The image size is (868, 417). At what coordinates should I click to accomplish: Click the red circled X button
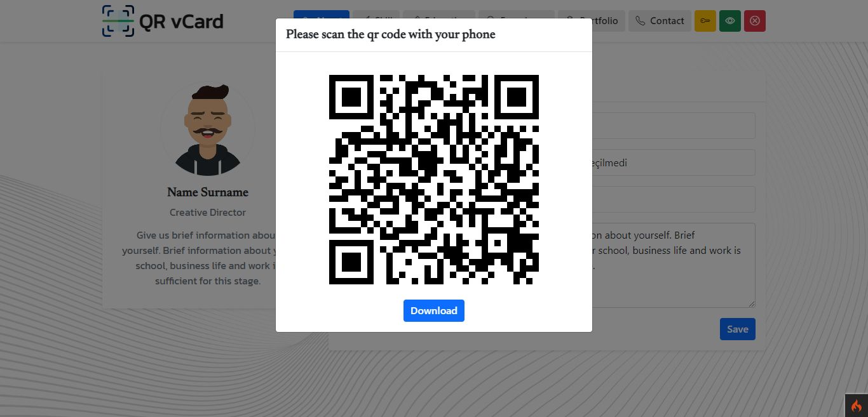755,21
